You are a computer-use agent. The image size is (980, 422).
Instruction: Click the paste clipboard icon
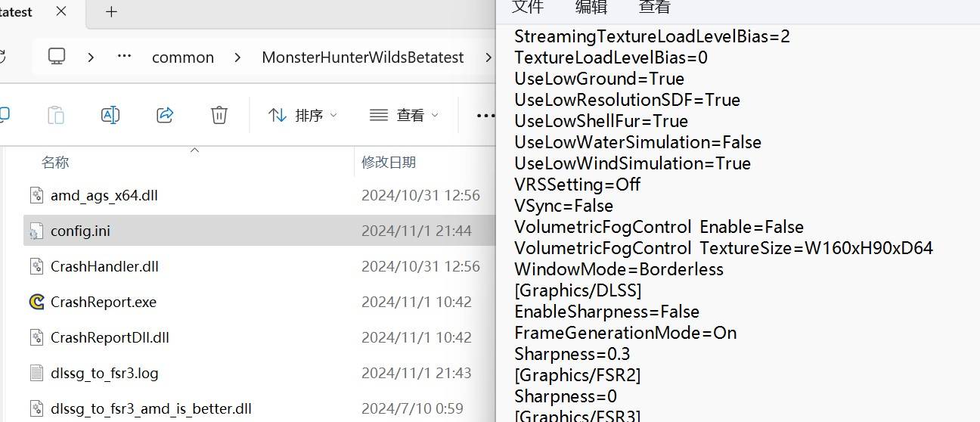pos(56,115)
